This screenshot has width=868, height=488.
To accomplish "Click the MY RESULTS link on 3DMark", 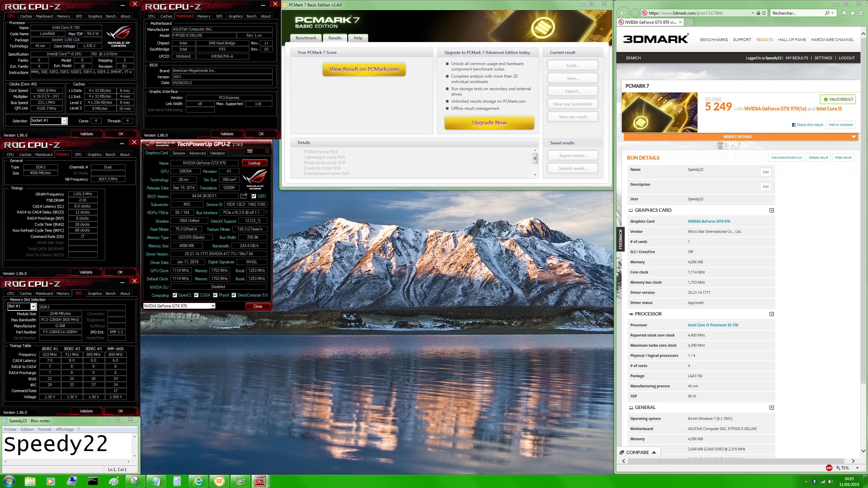I will pos(797,58).
